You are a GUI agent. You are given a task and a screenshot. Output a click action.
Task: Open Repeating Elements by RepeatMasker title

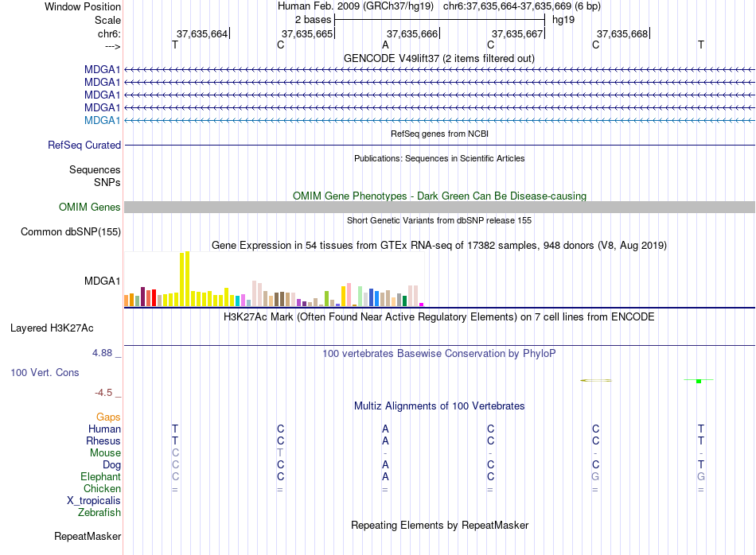point(439,525)
